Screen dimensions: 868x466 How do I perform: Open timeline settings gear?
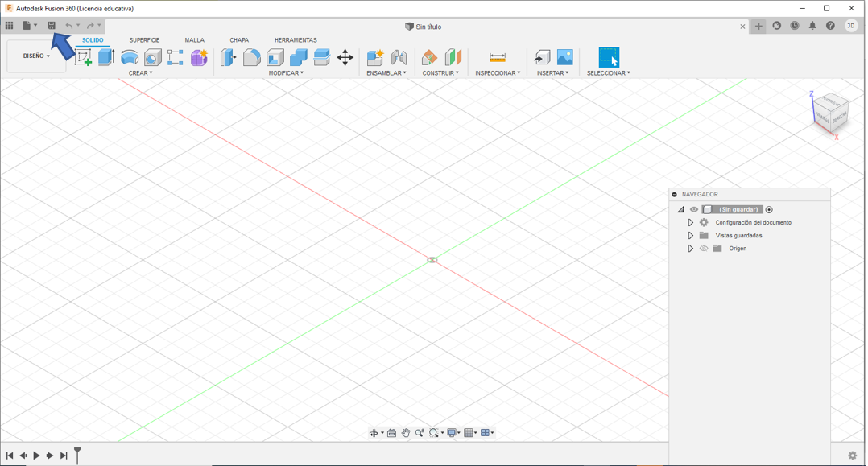[x=853, y=456]
